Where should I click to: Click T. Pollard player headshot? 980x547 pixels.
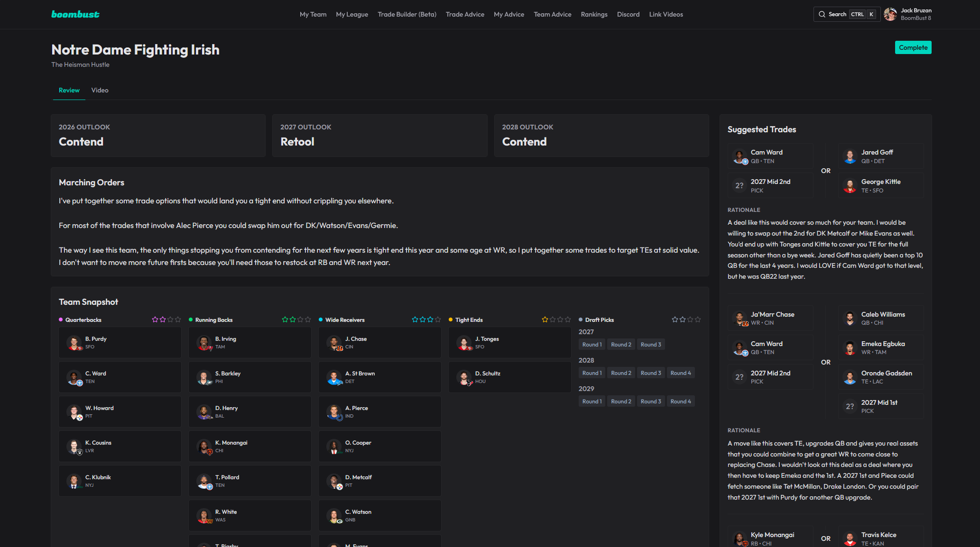(204, 481)
